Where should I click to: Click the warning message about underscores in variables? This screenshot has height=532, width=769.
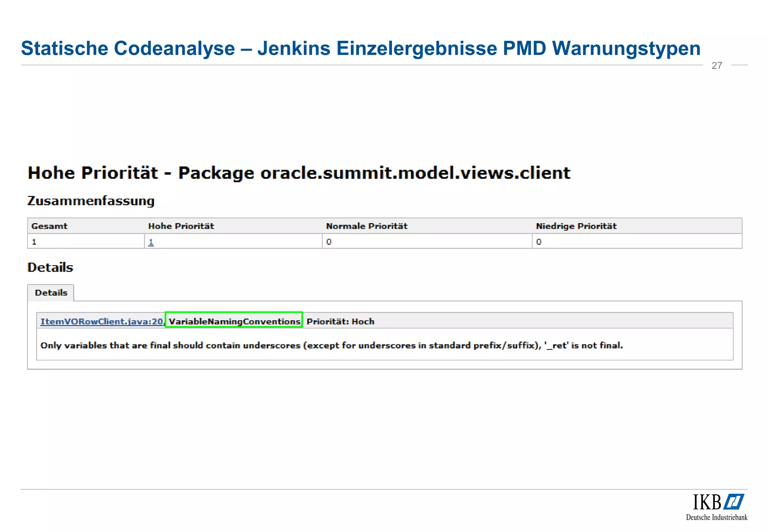tap(332, 346)
